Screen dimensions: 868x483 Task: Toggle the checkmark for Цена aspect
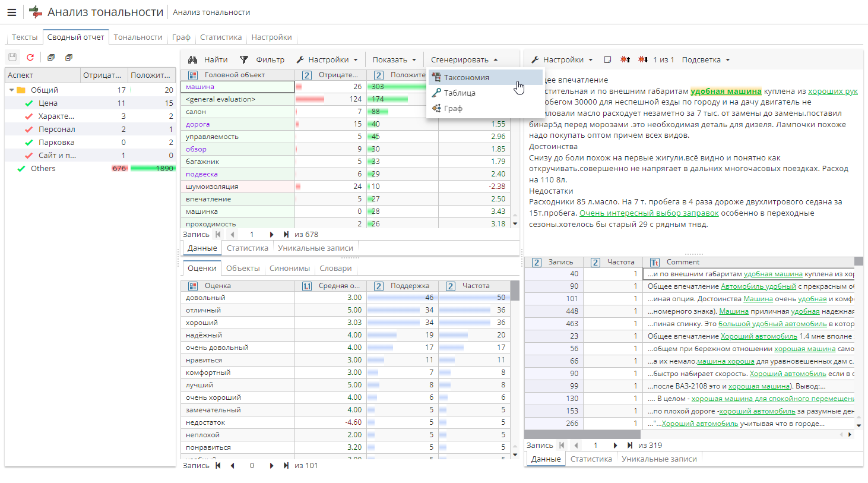coord(28,103)
